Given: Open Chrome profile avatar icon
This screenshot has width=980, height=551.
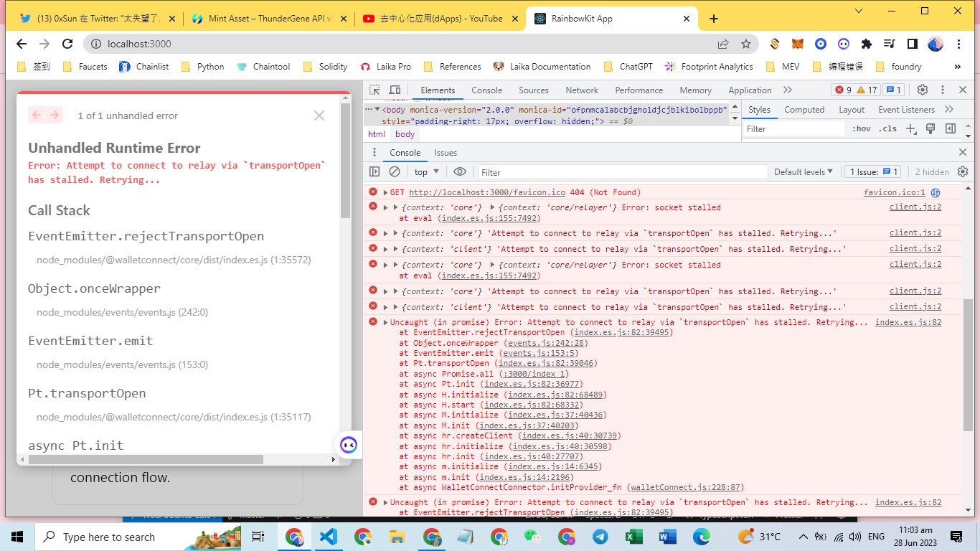Looking at the screenshot, I should [935, 44].
